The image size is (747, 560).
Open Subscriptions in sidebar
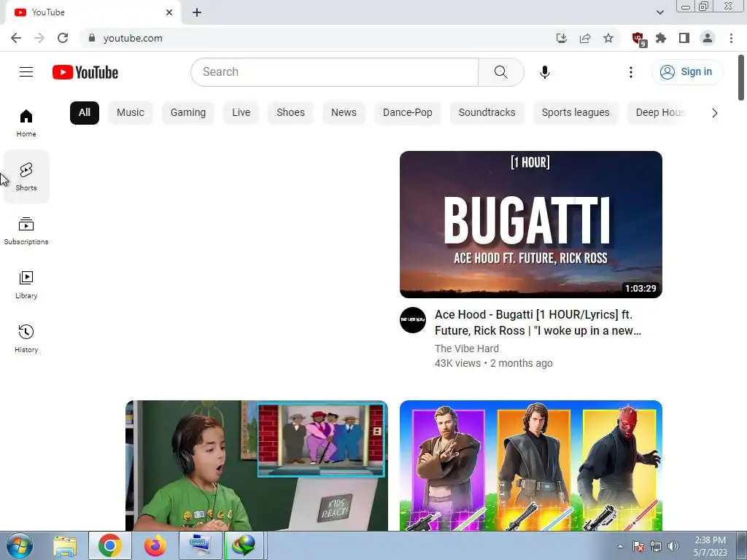pyautogui.click(x=26, y=231)
